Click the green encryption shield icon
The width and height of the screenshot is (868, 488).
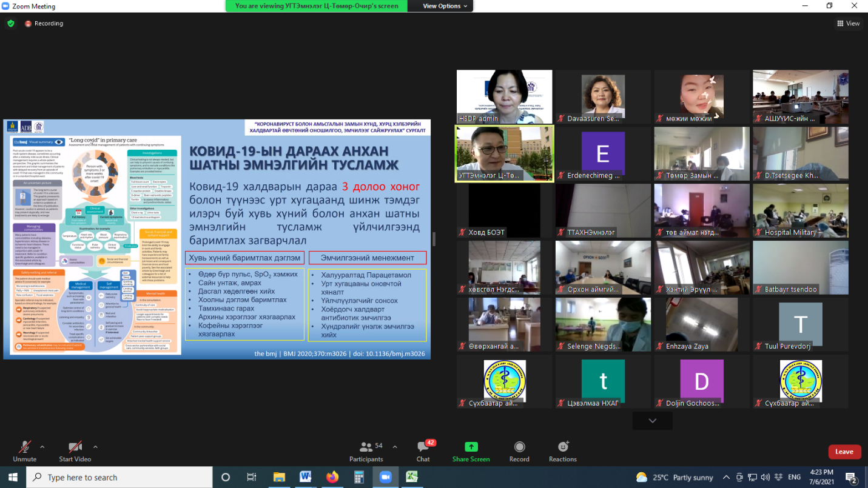[x=10, y=24]
